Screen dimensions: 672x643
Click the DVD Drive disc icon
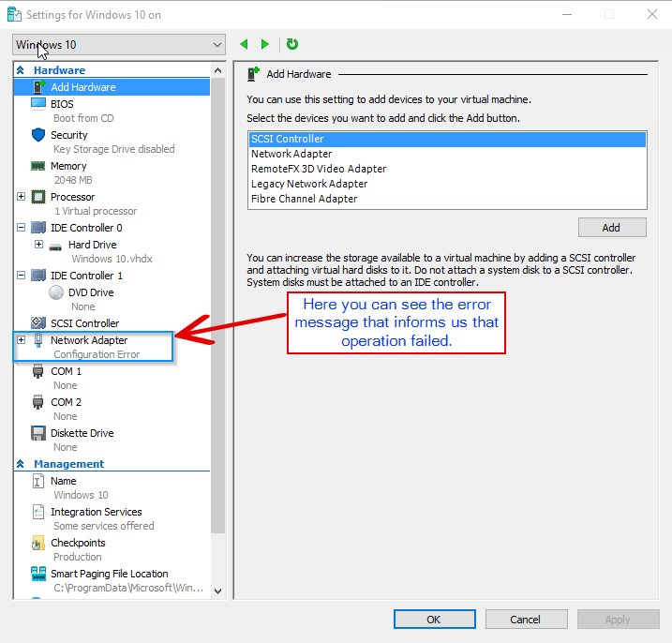[x=55, y=292]
